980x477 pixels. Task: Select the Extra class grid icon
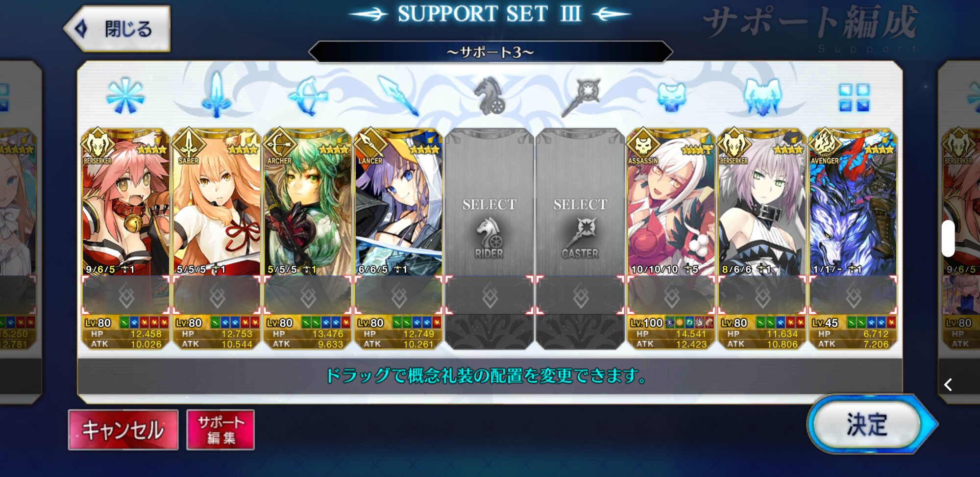[x=854, y=97]
